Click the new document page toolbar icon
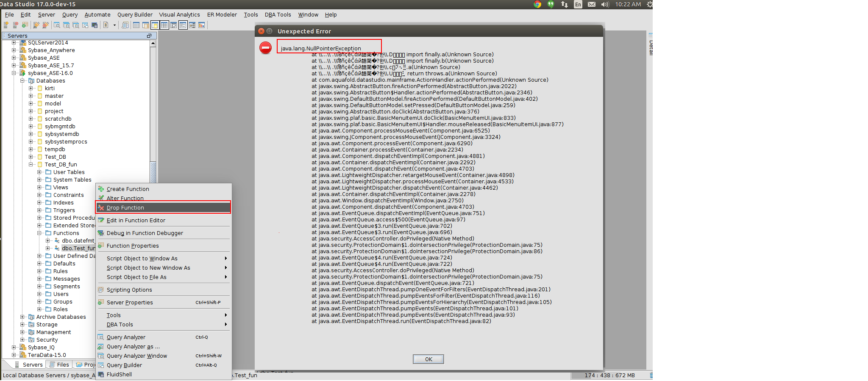Viewport: 868px width, 381px height. 106,25
